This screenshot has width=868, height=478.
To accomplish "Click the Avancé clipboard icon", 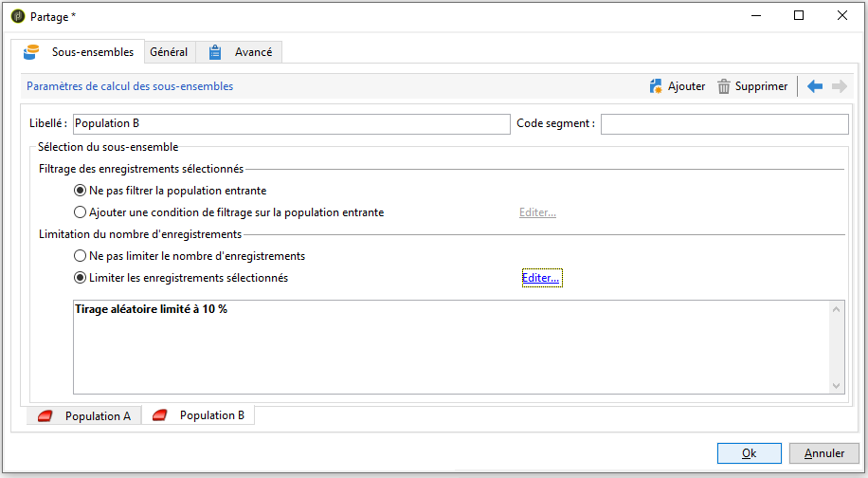I will [216, 52].
